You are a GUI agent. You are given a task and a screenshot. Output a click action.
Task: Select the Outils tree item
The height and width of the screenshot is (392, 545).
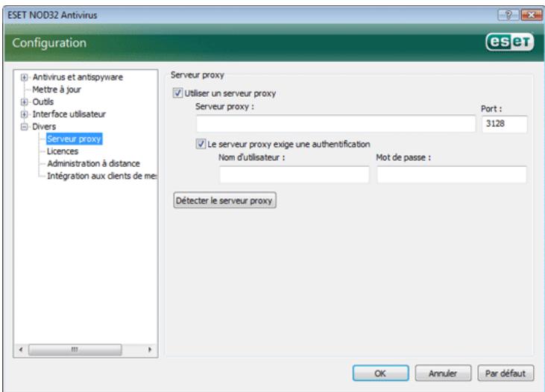(43, 102)
